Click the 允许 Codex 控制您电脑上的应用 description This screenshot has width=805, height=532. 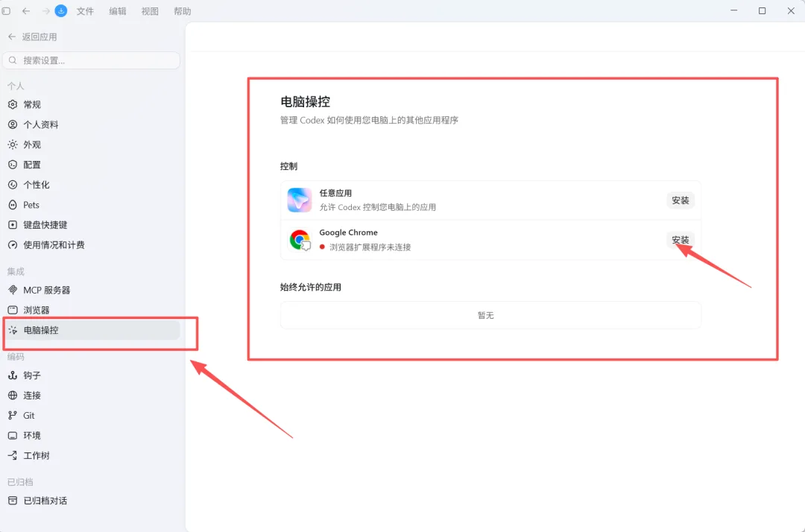tap(377, 207)
